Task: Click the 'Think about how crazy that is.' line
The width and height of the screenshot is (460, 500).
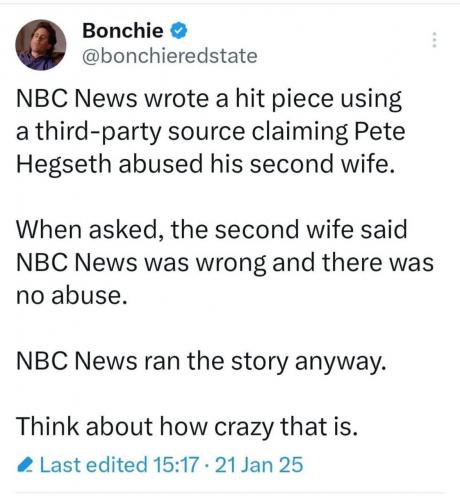Action: click(187, 427)
